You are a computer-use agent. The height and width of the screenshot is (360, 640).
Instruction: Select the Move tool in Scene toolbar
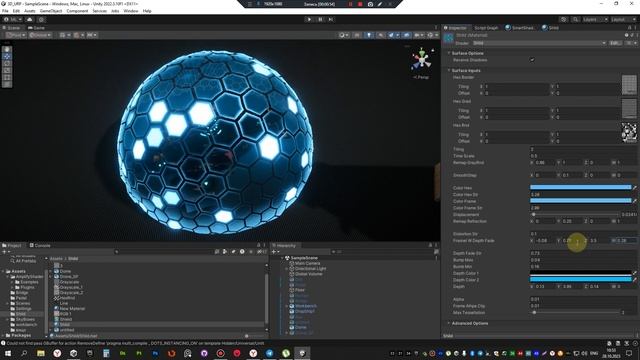click(x=7, y=56)
